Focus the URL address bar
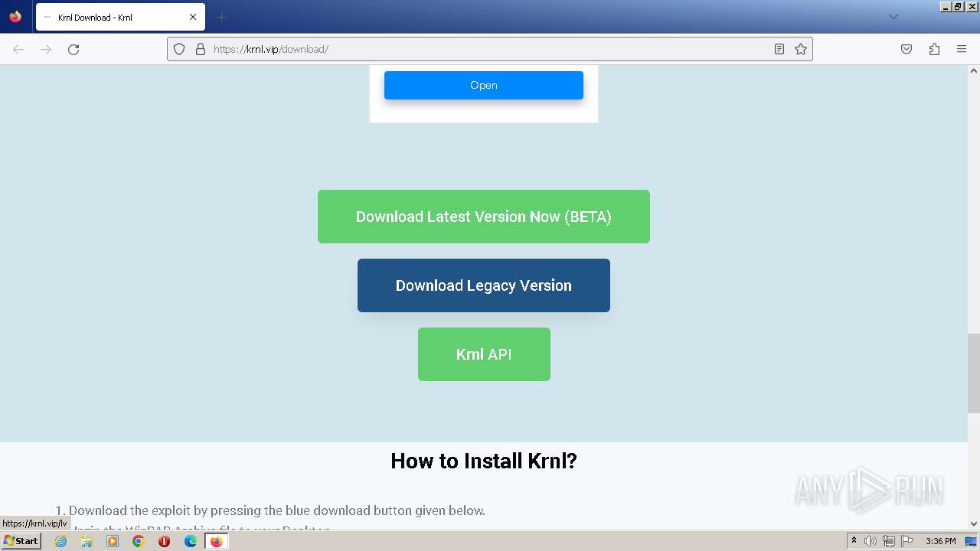This screenshot has height=551, width=980. point(490,49)
